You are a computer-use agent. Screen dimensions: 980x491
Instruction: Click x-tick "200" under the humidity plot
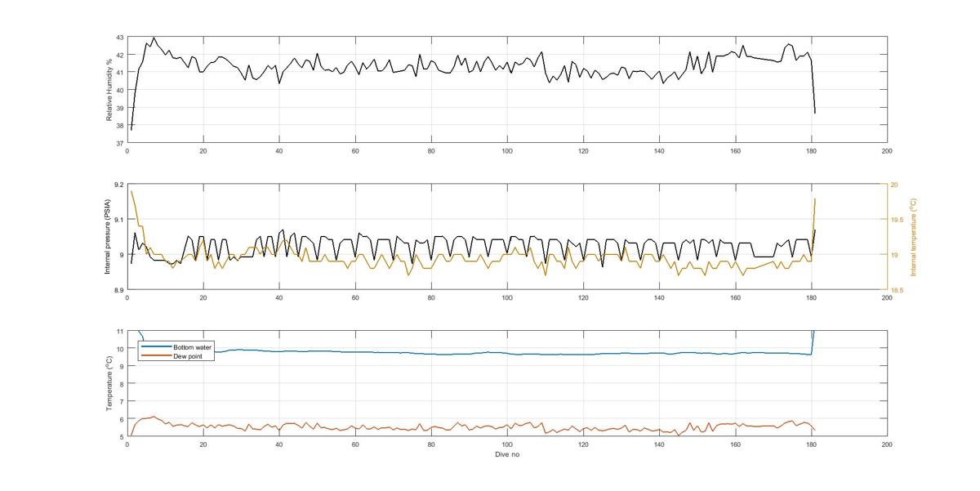coord(887,151)
